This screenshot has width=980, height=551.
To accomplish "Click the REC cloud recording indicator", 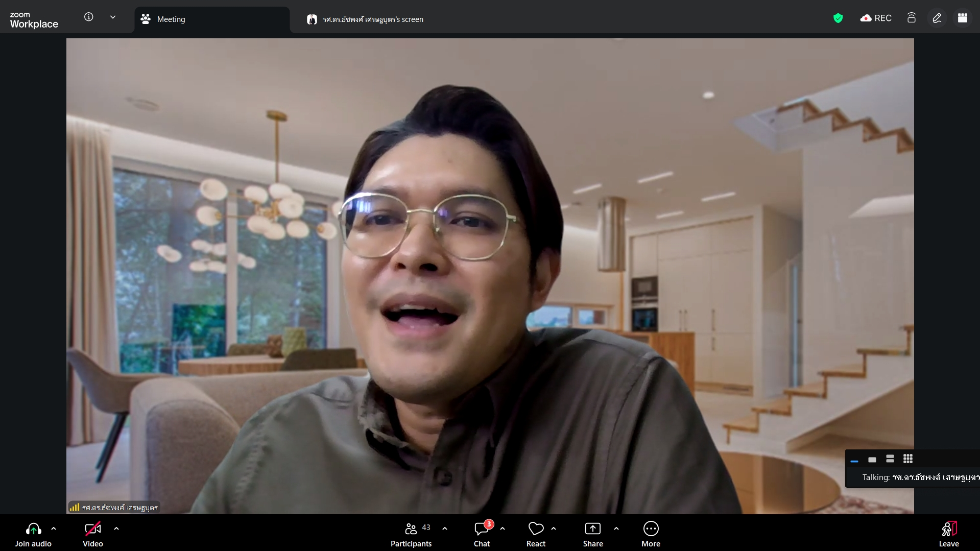I will pyautogui.click(x=876, y=18).
